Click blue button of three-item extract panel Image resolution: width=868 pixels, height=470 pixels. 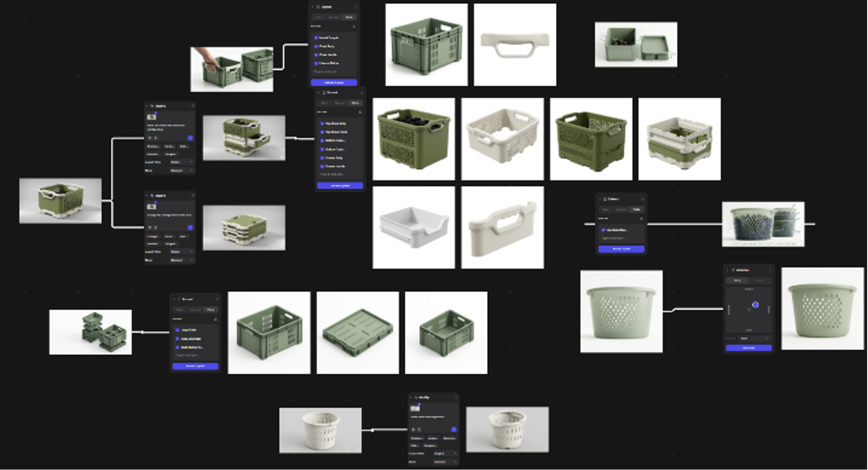point(195,366)
